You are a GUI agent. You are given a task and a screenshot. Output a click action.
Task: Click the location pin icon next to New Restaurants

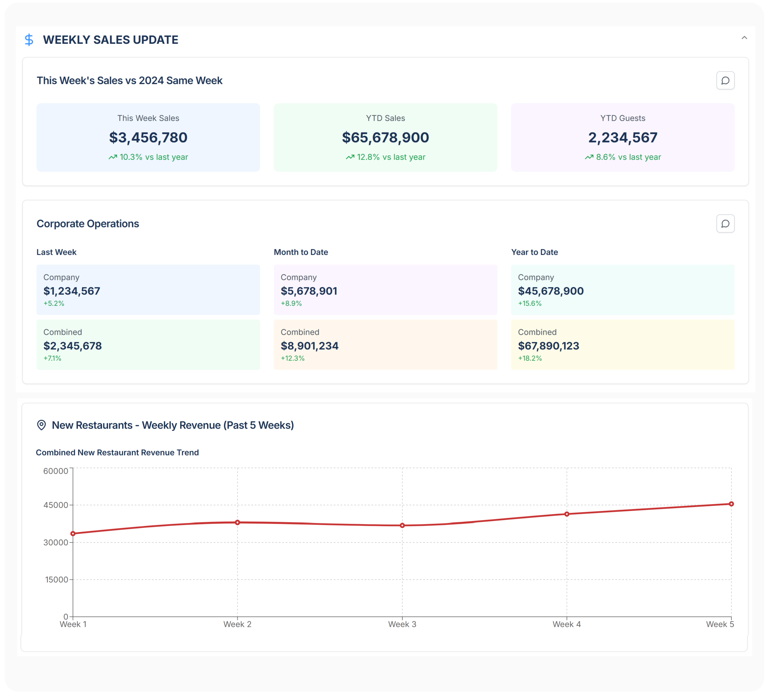(41, 425)
